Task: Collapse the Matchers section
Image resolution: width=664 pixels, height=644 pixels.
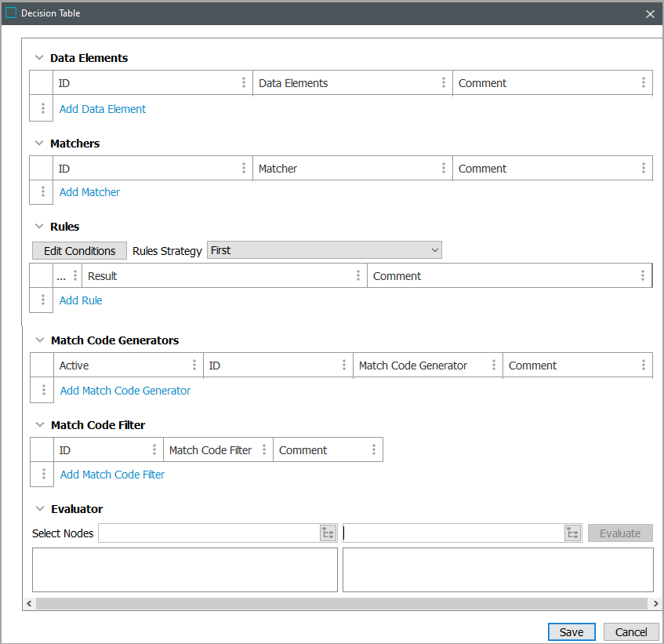Action: tap(38, 144)
